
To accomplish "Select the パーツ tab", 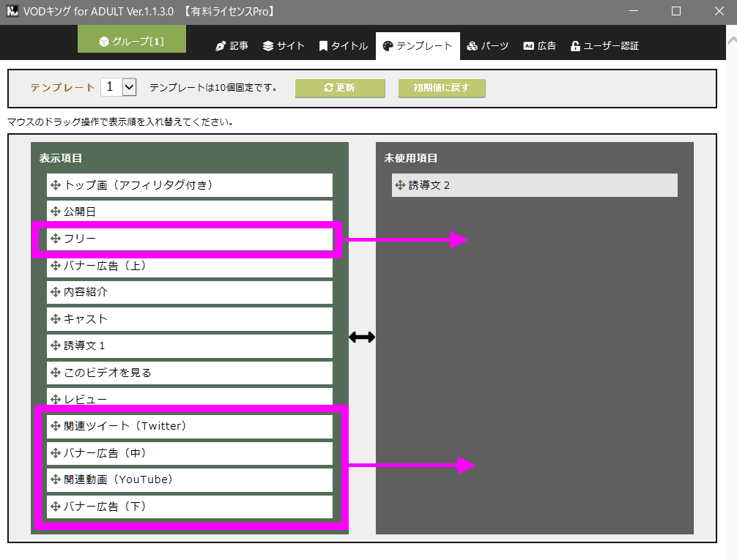I will (x=487, y=46).
